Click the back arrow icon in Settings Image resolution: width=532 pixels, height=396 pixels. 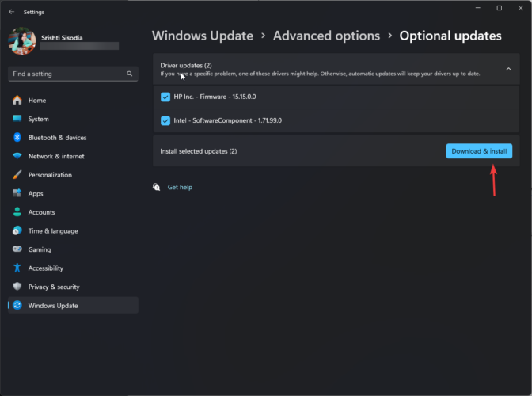[x=12, y=12]
